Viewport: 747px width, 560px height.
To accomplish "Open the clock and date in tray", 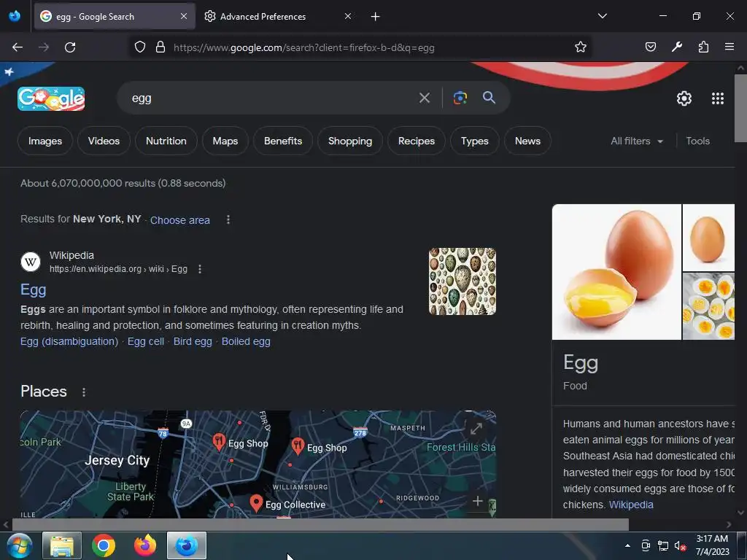I will (x=712, y=545).
